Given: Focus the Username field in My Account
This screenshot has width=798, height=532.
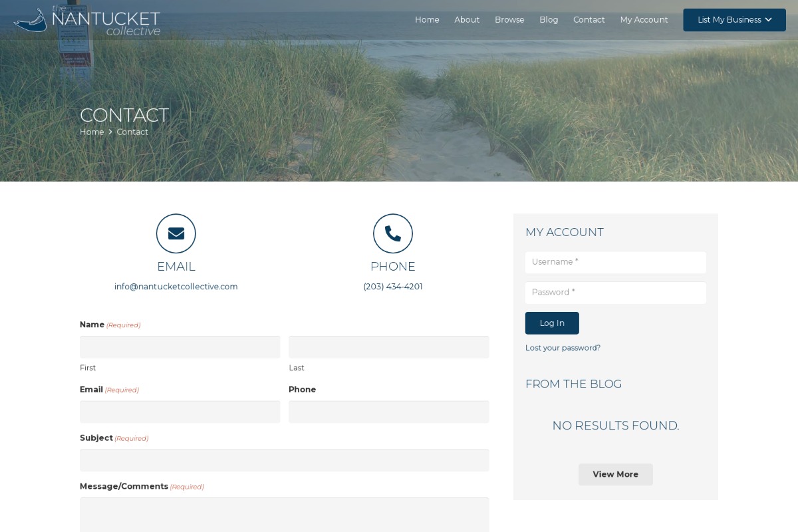Looking at the screenshot, I should [x=616, y=262].
